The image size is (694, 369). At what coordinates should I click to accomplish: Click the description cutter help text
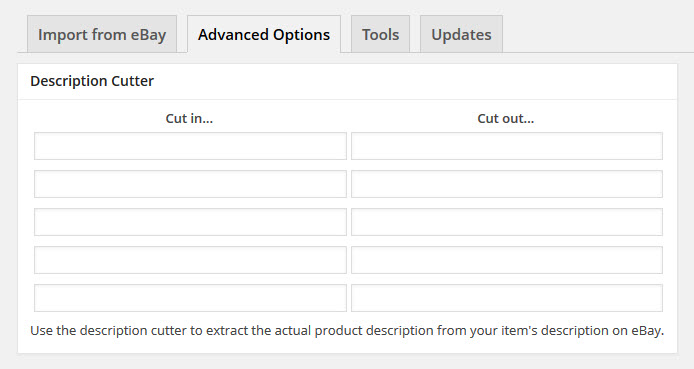[347, 331]
